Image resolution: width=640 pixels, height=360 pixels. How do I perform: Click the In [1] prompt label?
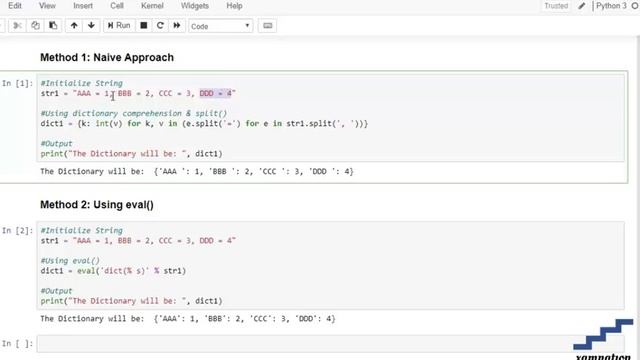tap(17, 83)
